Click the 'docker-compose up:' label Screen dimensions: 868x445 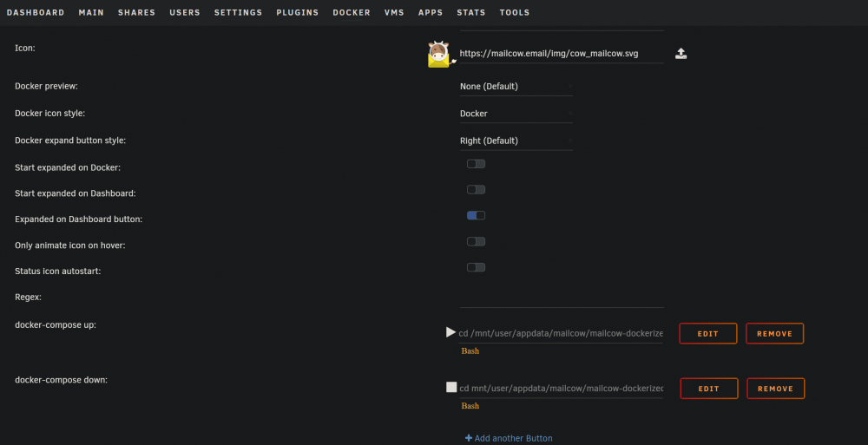click(56, 325)
